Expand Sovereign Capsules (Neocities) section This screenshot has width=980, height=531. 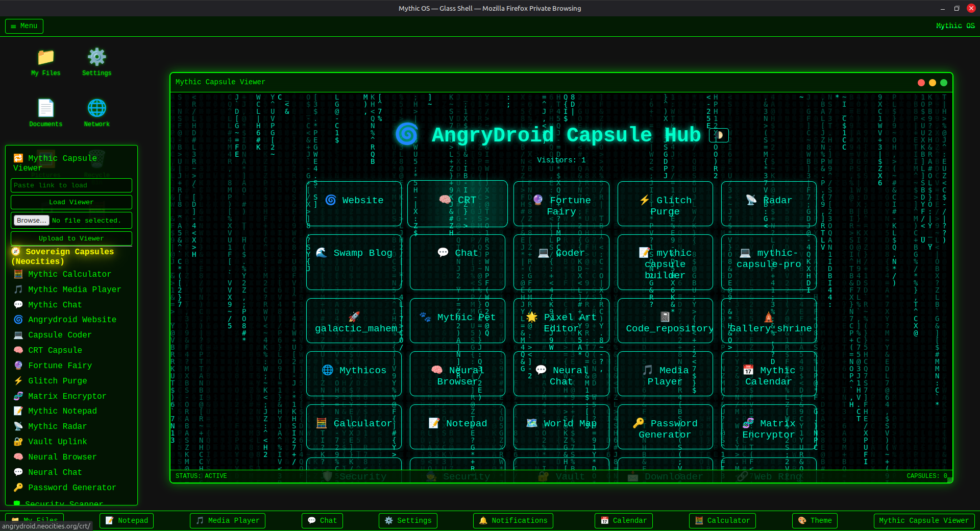[63, 256]
